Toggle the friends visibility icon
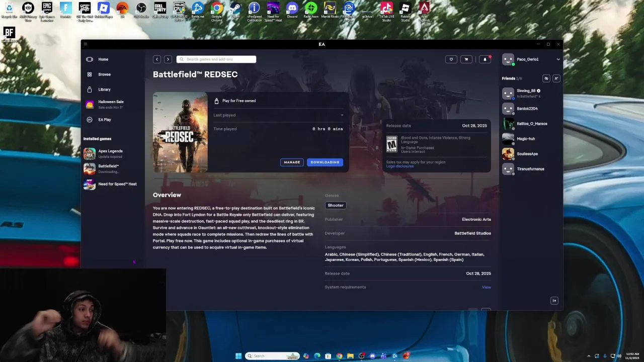 tap(546, 78)
